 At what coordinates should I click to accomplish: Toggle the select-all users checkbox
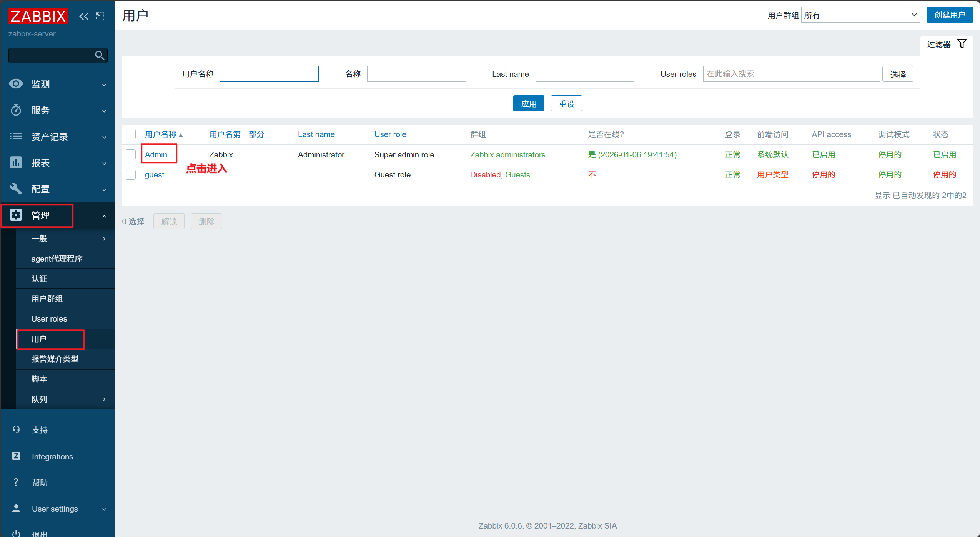(x=131, y=134)
